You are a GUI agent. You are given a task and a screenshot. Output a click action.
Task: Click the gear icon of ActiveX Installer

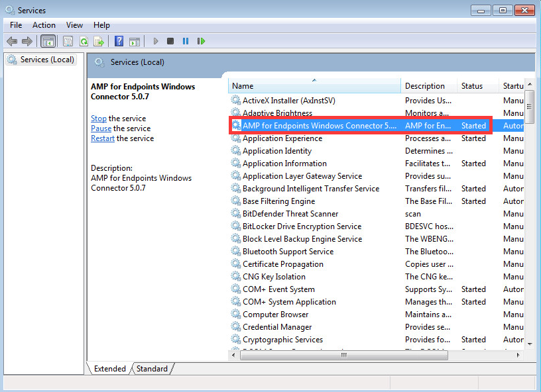(x=236, y=100)
